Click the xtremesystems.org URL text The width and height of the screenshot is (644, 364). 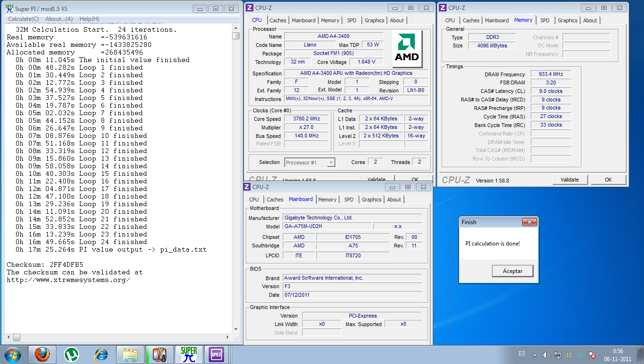(69, 280)
